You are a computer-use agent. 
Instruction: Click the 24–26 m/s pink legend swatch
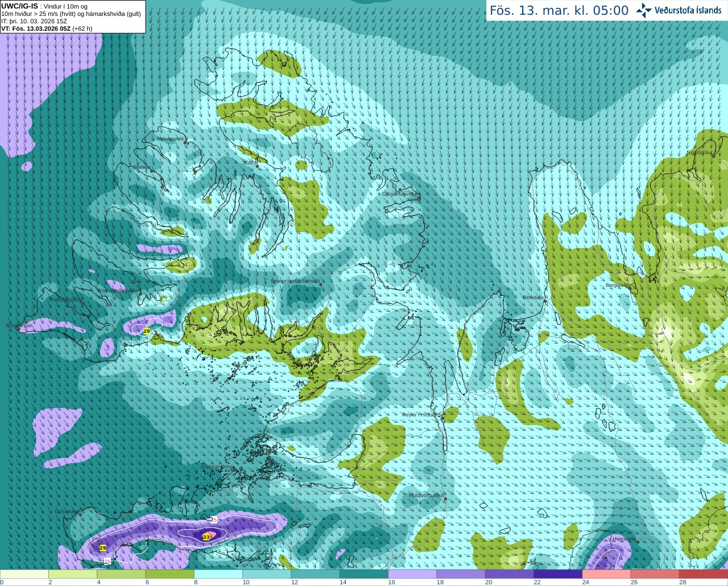[607, 574]
